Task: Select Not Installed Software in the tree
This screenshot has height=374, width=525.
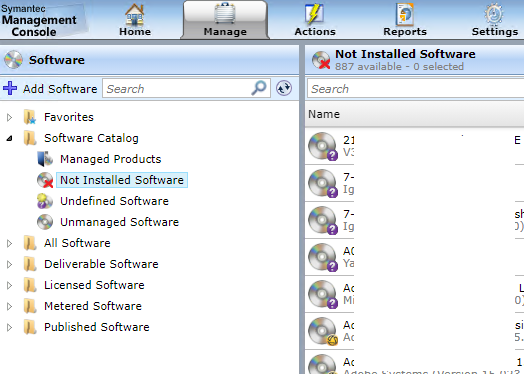Action: (x=122, y=180)
